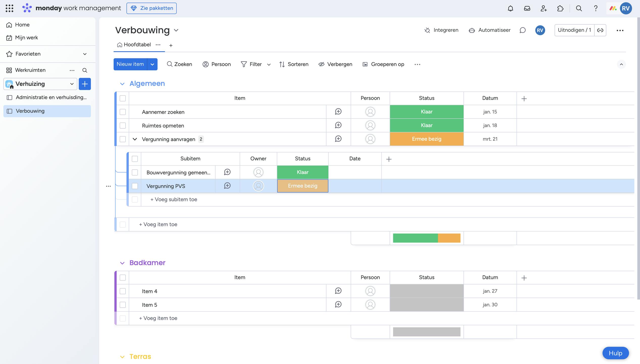Open the product switcher grid icon

click(x=9, y=8)
